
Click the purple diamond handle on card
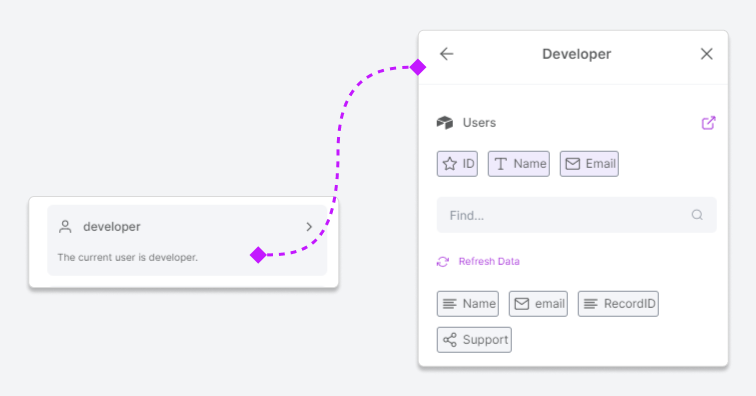point(258,255)
